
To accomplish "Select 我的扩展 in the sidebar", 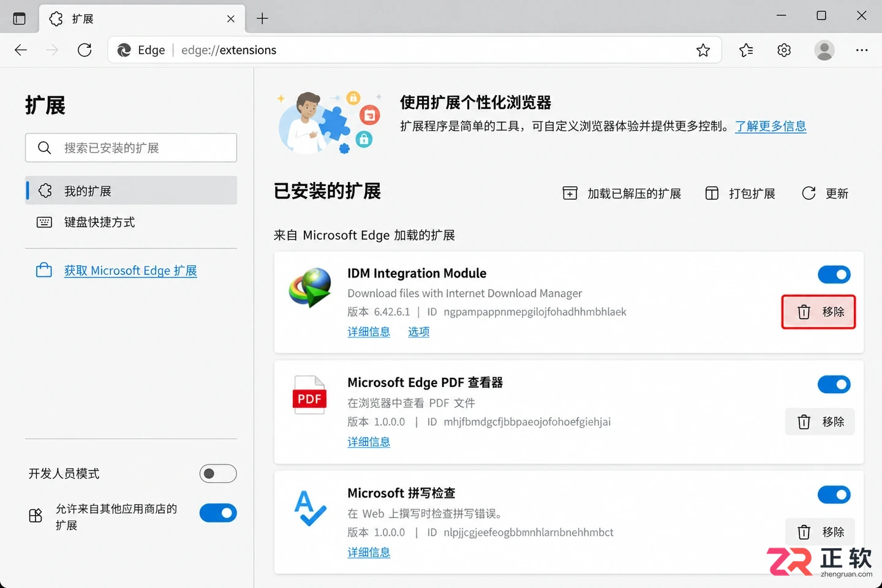I will [131, 190].
